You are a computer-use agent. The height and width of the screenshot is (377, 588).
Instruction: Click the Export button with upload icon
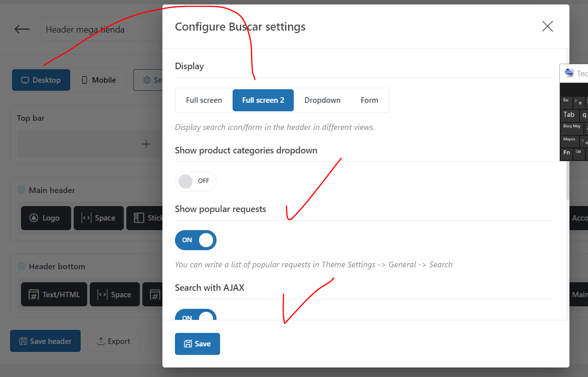point(114,341)
